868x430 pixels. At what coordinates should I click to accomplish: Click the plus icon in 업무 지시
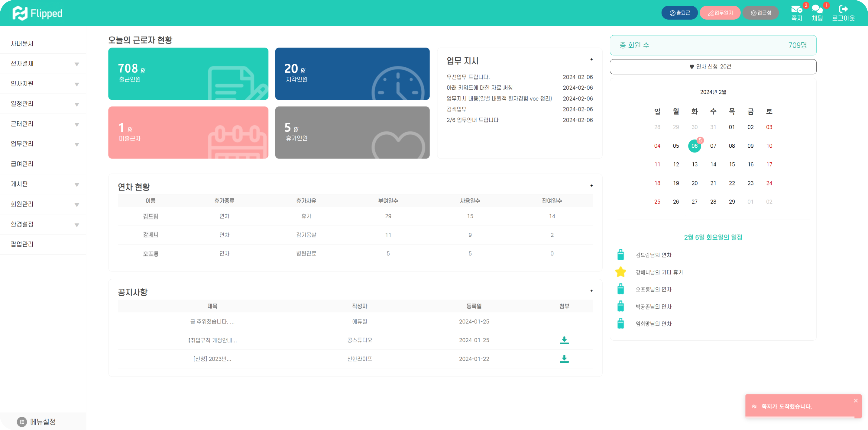coord(591,59)
